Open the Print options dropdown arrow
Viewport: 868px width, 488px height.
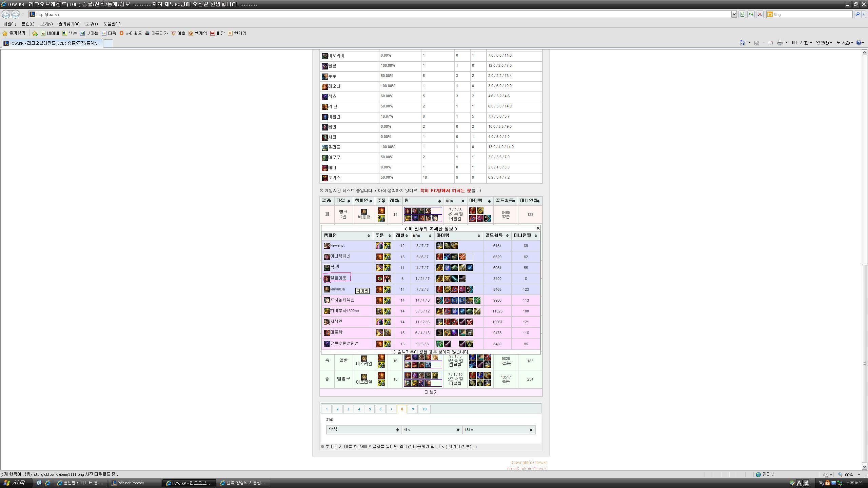click(786, 43)
